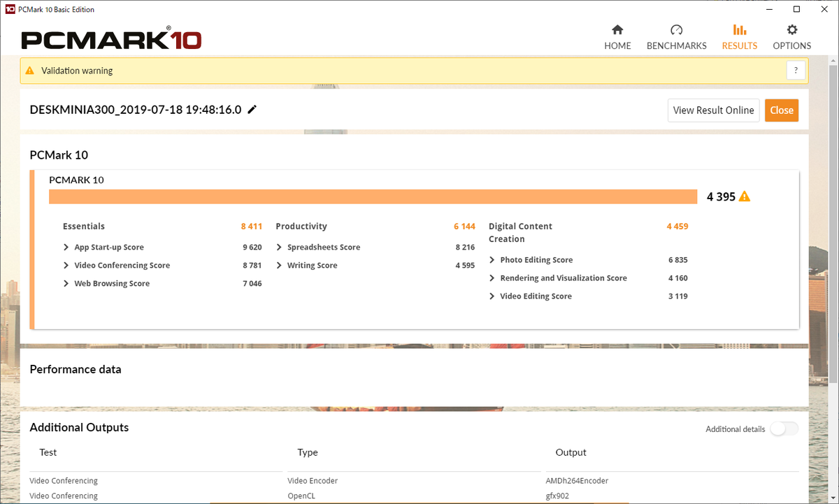This screenshot has width=839, height=504.
Task: Edit result name with pencil icon
Action: pos(252,110)
